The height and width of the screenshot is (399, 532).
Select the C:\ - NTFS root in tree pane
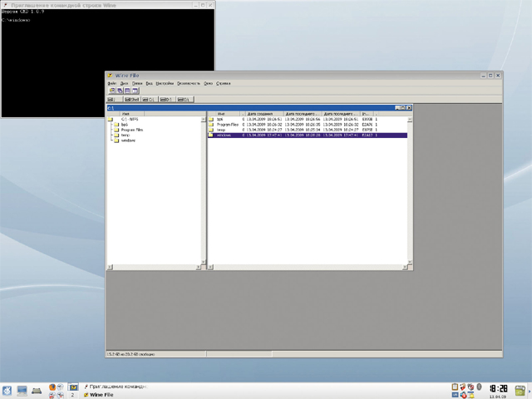tap(130, 120)
